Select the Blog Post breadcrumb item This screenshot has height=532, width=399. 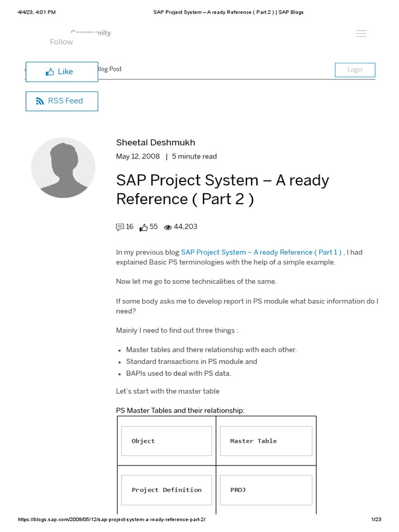pyautogui.click(x=109, y=69)
